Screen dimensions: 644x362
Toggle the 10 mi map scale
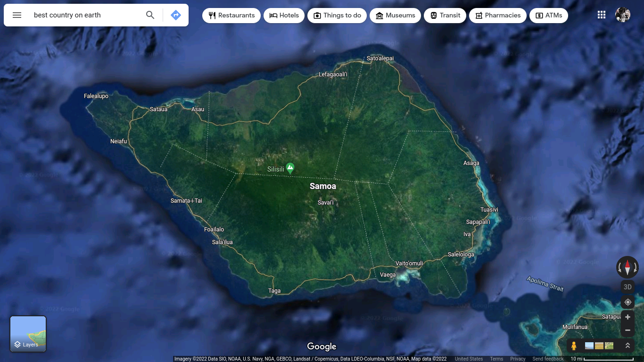point(602,359)
